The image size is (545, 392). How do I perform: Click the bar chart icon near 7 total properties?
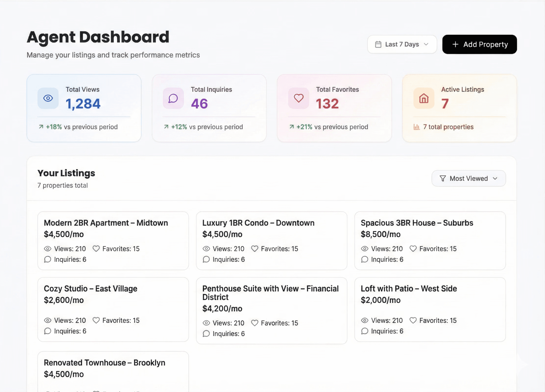click(x=416, y=127)
